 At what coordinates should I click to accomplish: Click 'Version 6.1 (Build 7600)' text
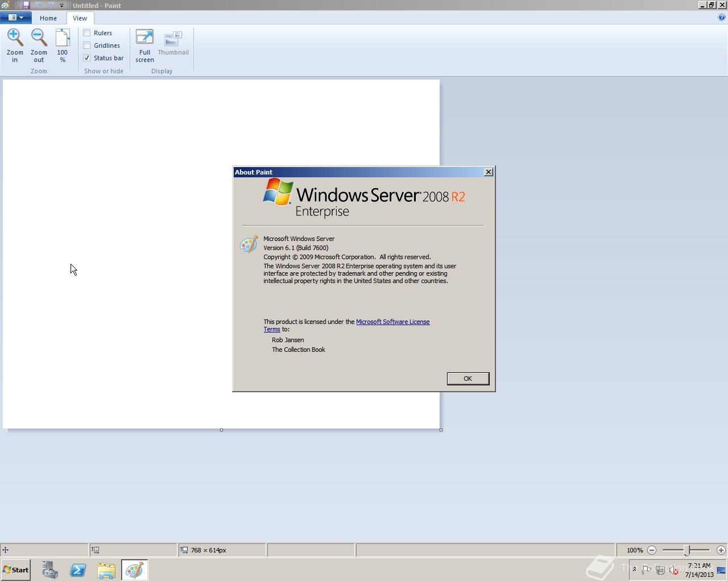pyautogui.click(x=296, y=248)
